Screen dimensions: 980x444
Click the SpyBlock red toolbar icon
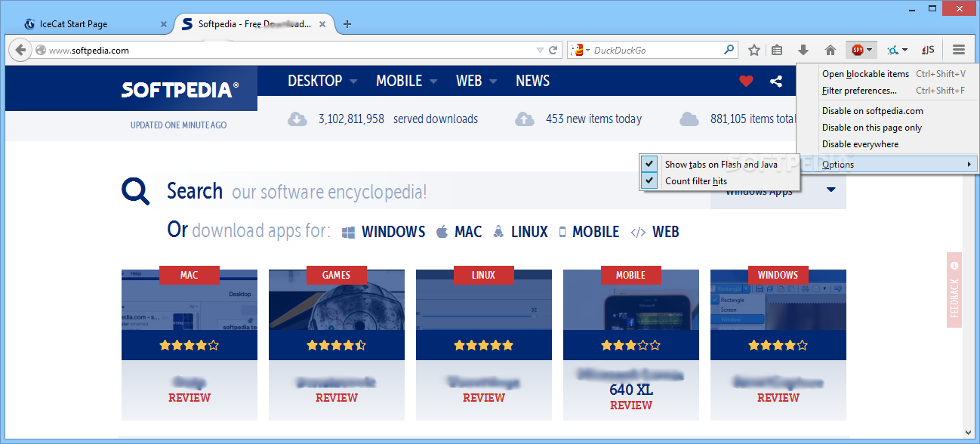pos(857,50)
